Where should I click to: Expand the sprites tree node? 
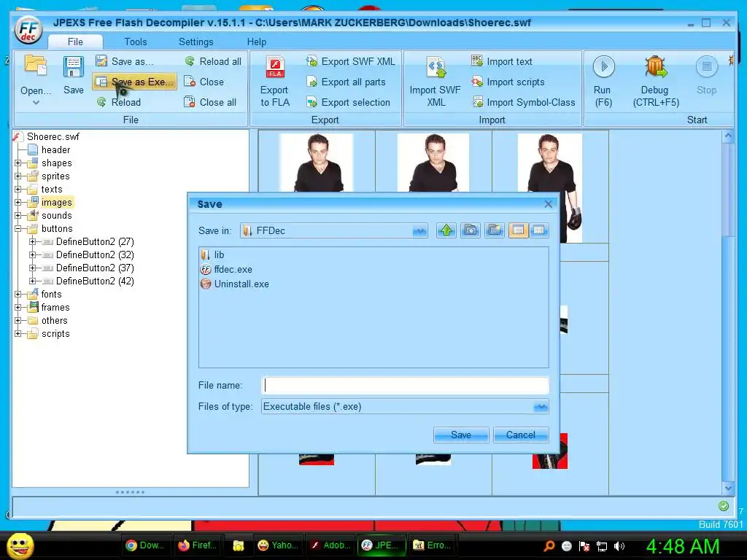pyautogui.click(x=18, y=176)
